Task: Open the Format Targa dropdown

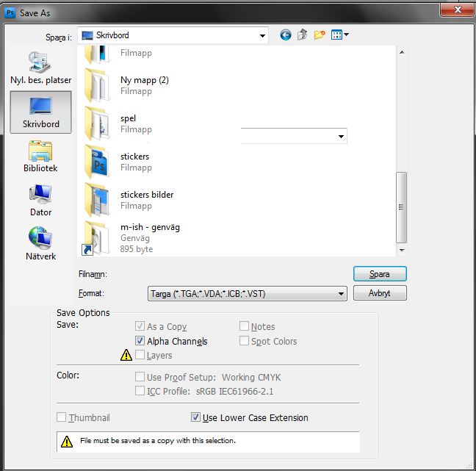Action: click(247, 294)
